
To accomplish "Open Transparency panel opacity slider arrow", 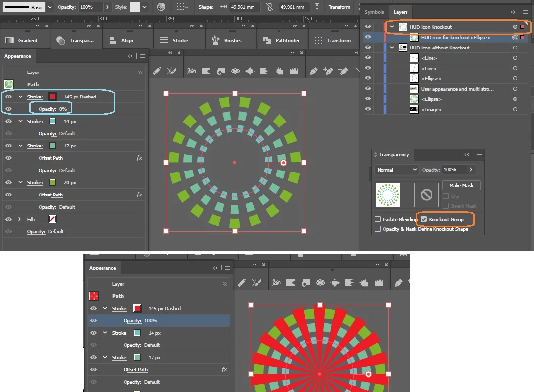I will coord(471,169).
